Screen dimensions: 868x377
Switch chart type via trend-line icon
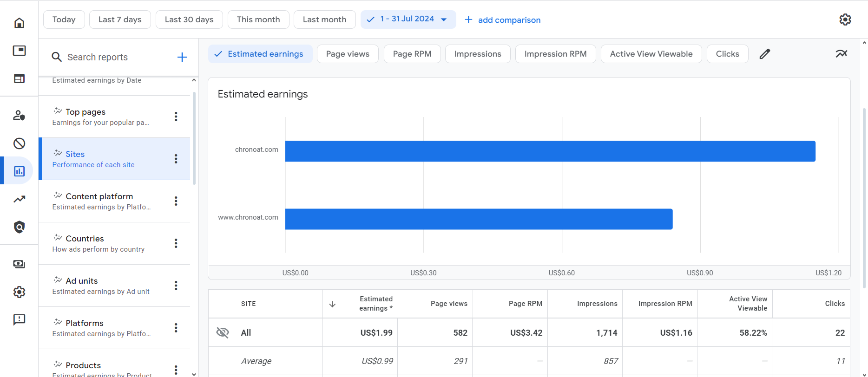pos(841,54)
